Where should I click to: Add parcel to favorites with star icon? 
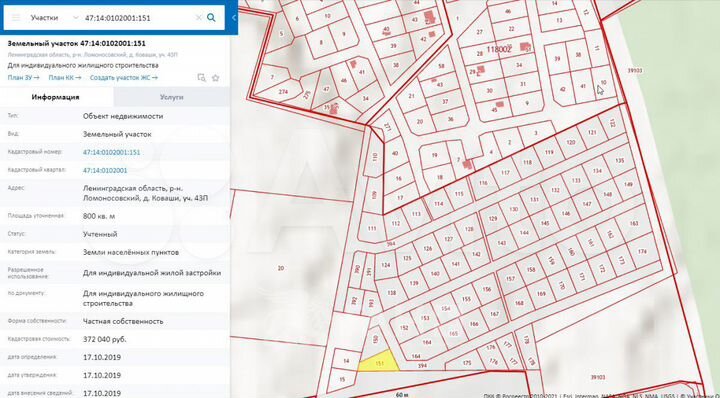pyautogui.click(x=215, y=78)
